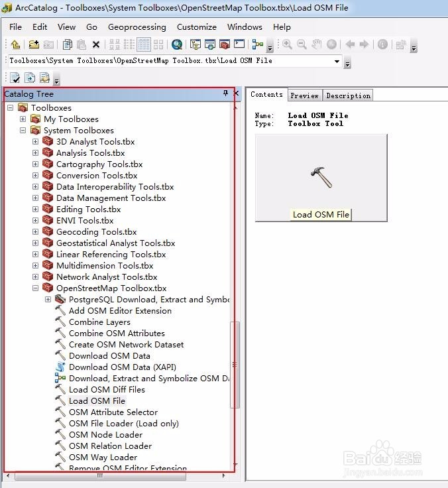
Task: Expand the PostgreSQL Download toolset
Action: pyautogui.click(x=48, y=300)
